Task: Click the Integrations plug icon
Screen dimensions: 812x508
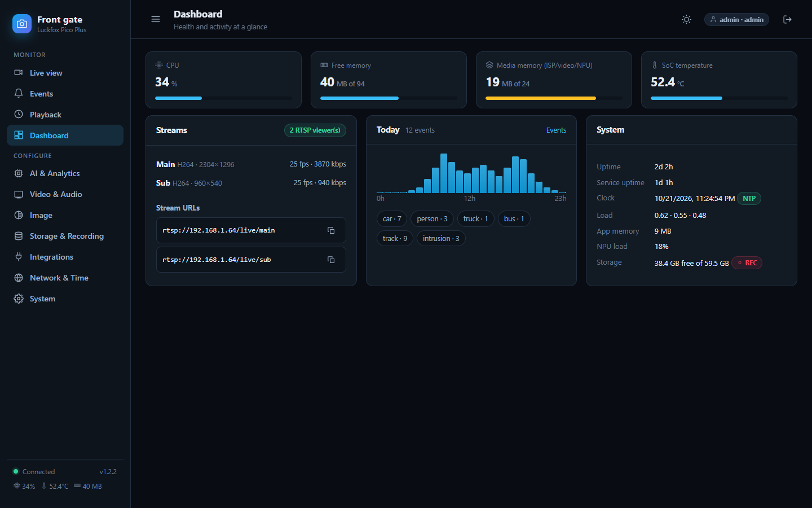Action: click(19, 257)
